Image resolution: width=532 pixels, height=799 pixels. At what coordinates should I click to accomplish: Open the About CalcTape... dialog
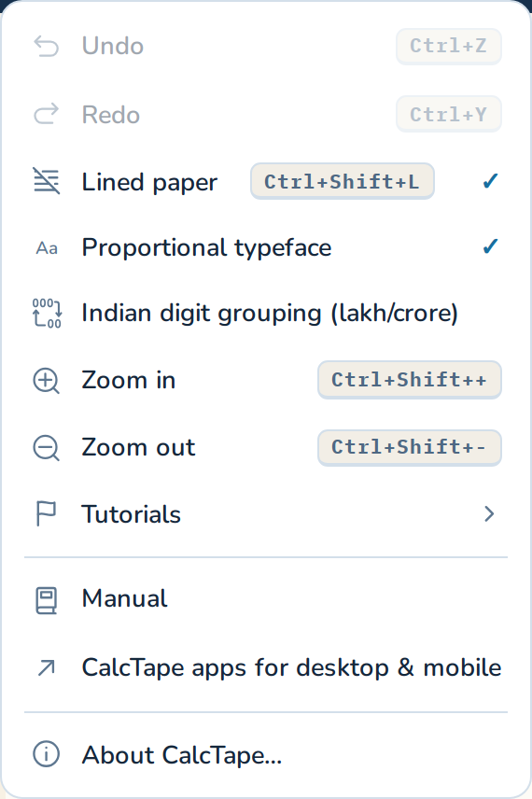(x=266, y=754)
